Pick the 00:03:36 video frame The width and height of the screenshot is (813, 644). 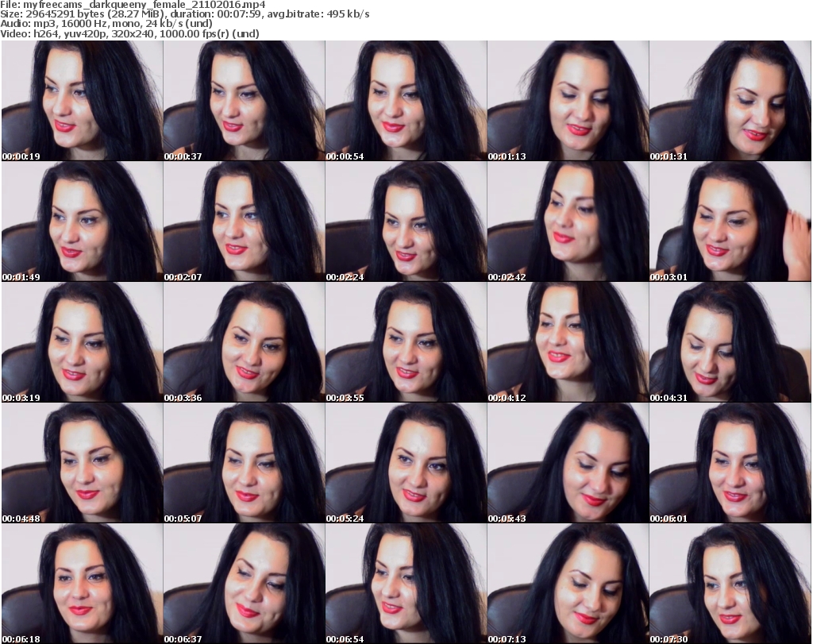pos(245,342)
